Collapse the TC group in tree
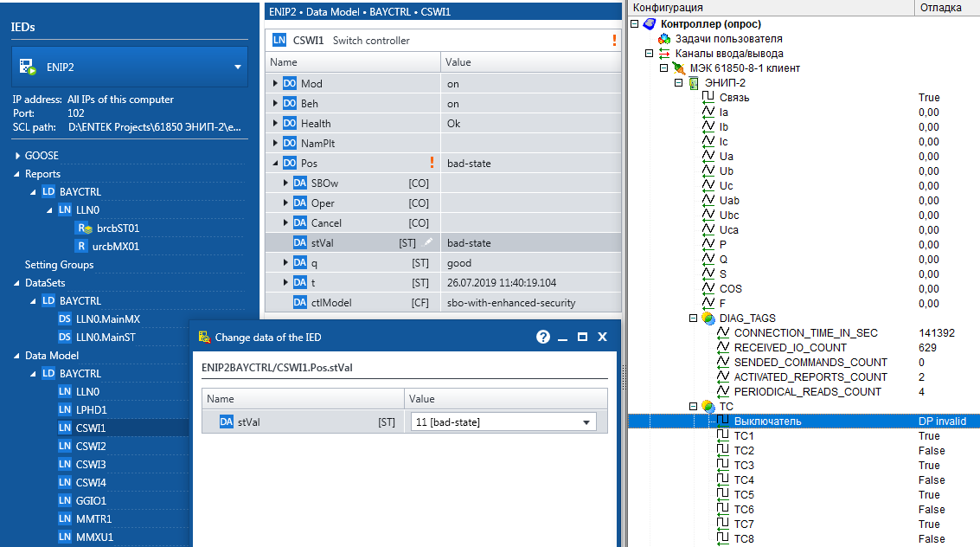The image size is (980, 547). 693,406
